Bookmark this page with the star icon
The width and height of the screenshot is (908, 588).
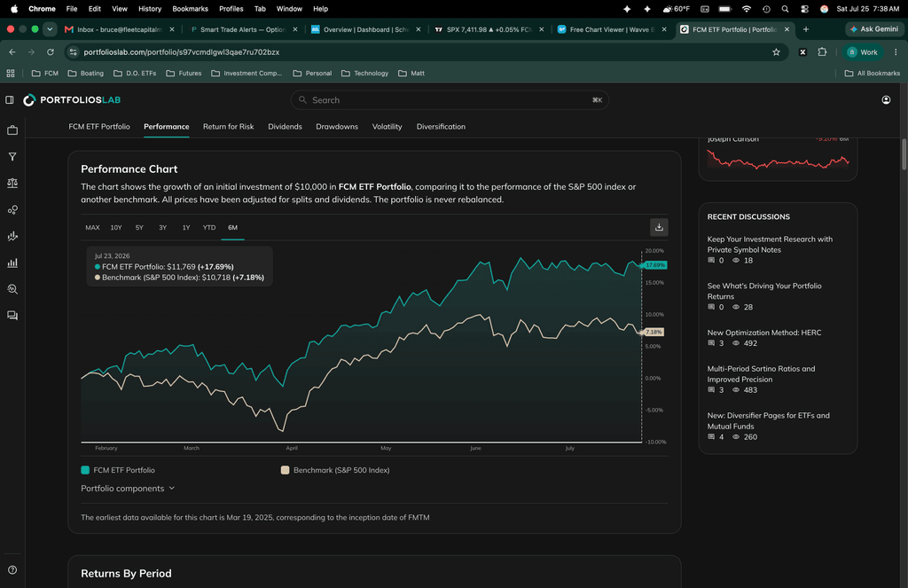coord(776,52)
